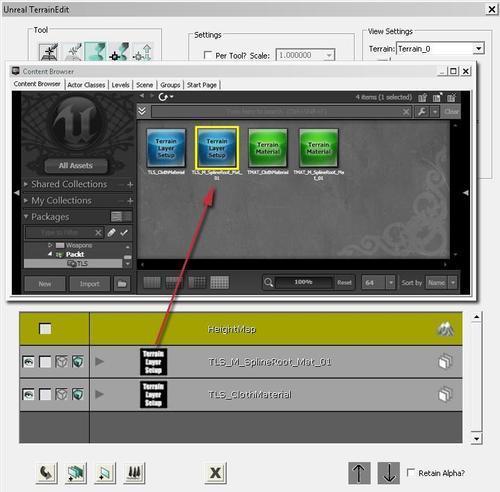Toggle wireframe cube icon on TLS_ClothMaterial row
This screenshot has height=492, width=500.
click(x=62, y=394)
